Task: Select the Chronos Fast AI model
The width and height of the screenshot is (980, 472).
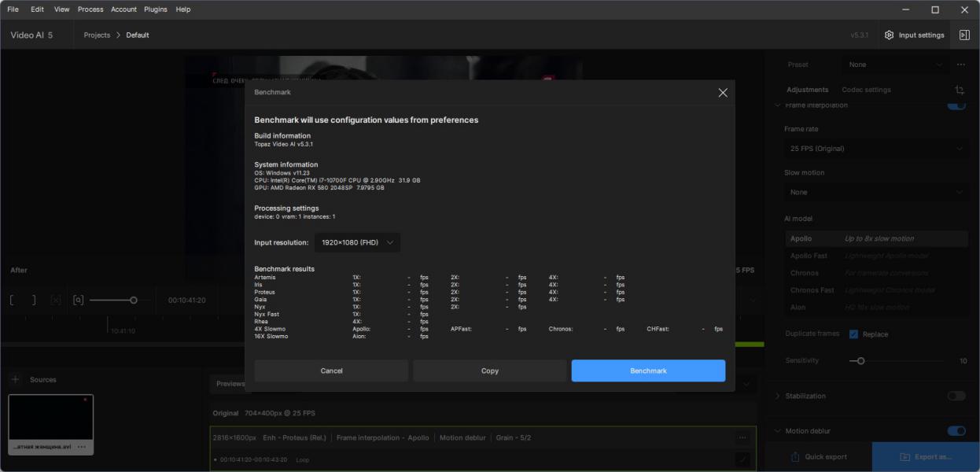Action: pos(876,290)
